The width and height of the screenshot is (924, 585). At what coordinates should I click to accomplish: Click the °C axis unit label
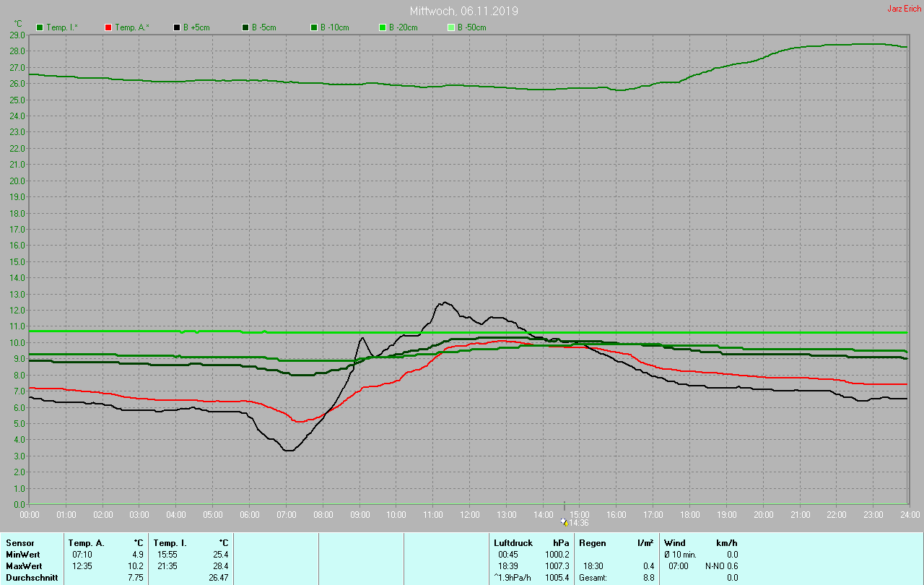19,24
